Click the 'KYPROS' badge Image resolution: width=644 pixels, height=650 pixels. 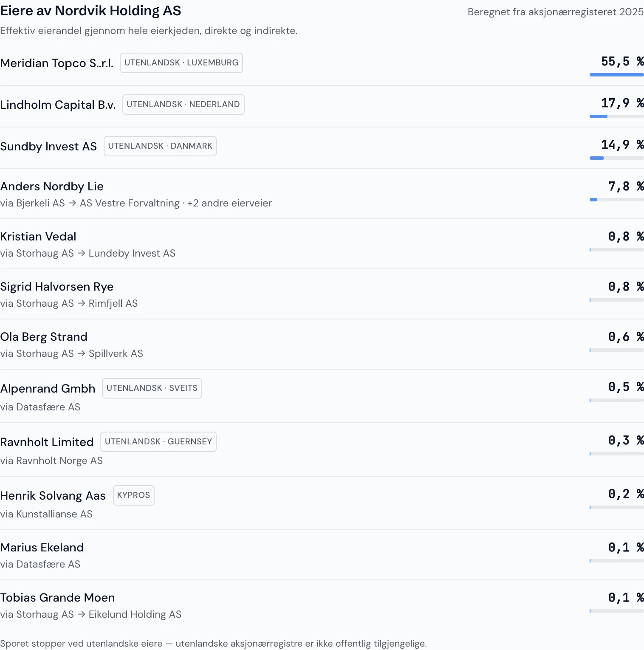[x=134, y=495]
